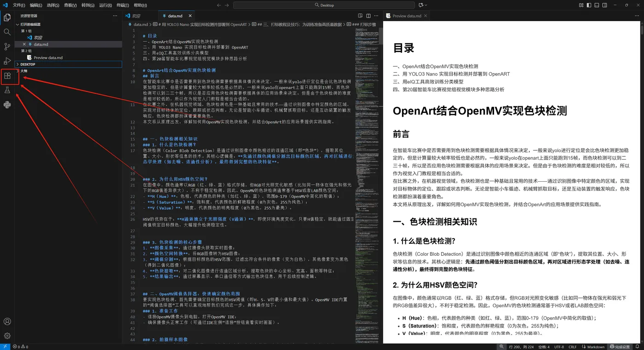Viewport: 644px width, 350px height.
Task: Click the 第 2 组 group label
Action: (26, 51)
